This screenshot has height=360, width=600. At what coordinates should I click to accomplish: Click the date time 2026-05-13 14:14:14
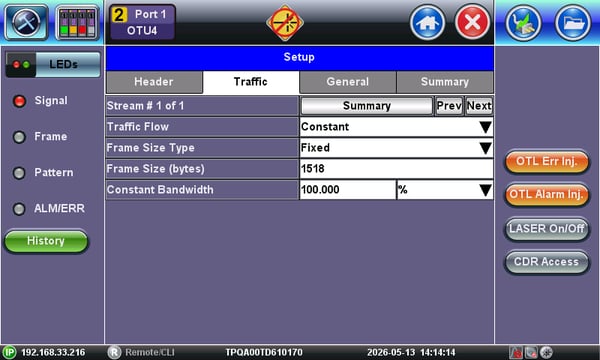point(411,352)
